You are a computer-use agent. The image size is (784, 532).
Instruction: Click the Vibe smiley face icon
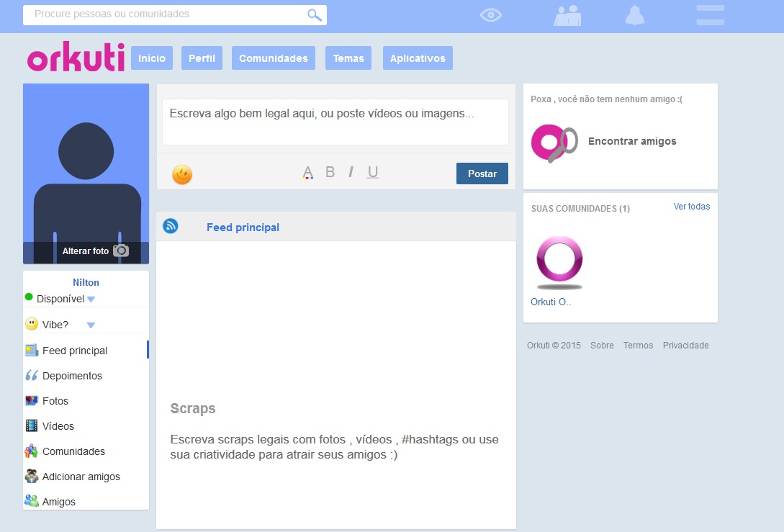coord(32,323)
